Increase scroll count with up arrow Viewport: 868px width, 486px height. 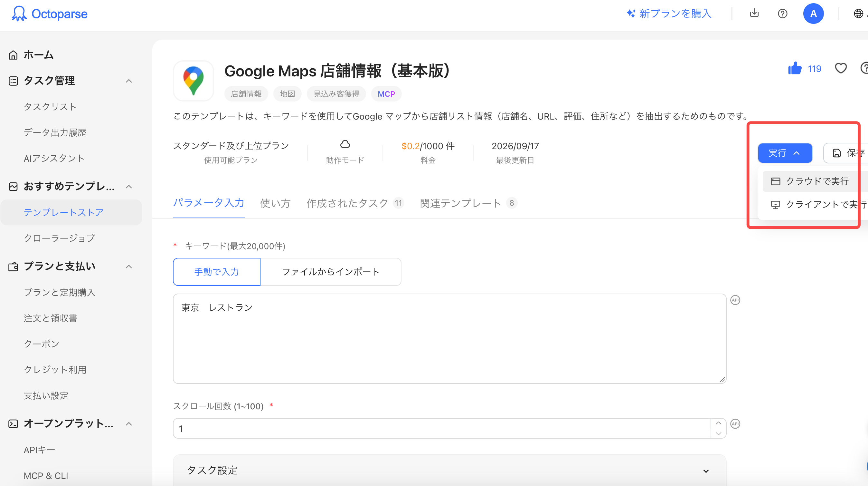[x=718, y=423]
